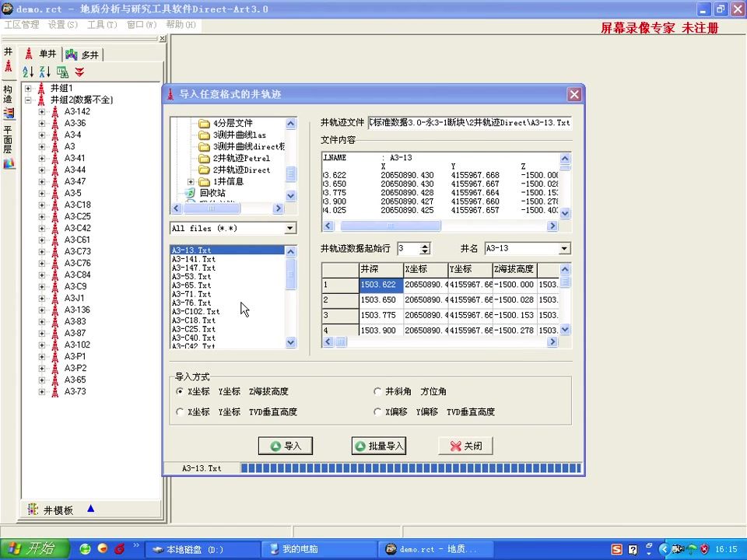This screenshot has width=747, height=560.
Task: Select the 井组1 group derrick icon
Action: [x=41, y=89]
